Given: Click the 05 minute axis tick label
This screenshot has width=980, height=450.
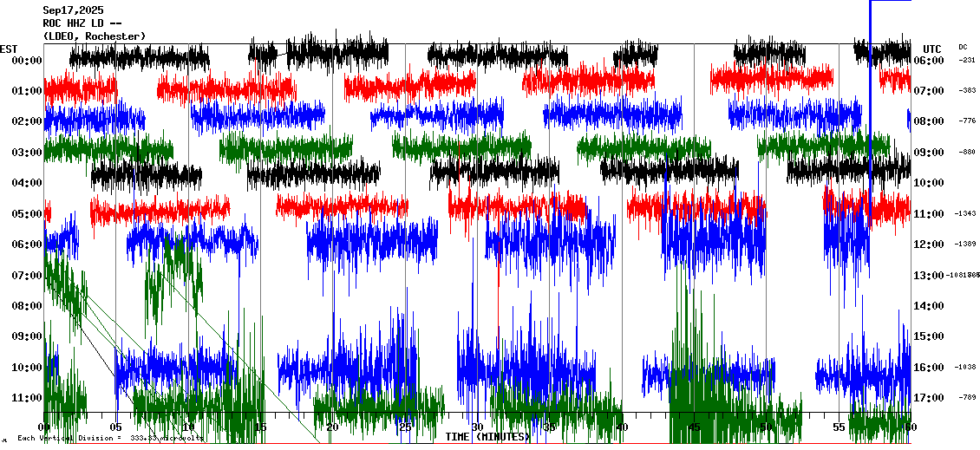Looking at the screenshot, I should [116, 427].
